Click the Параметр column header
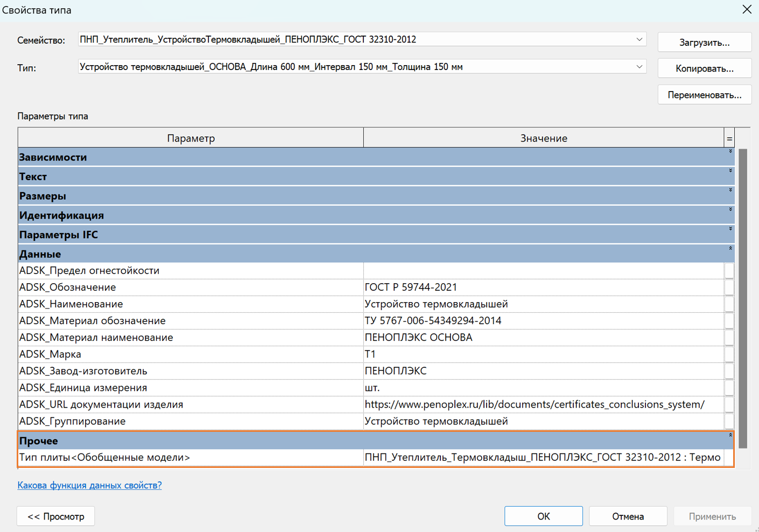The image size is (759, 532). tap(191, 138)
